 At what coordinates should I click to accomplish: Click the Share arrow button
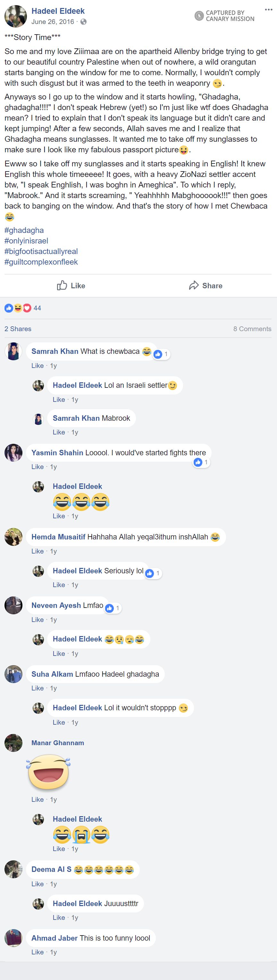click(206, 285)
